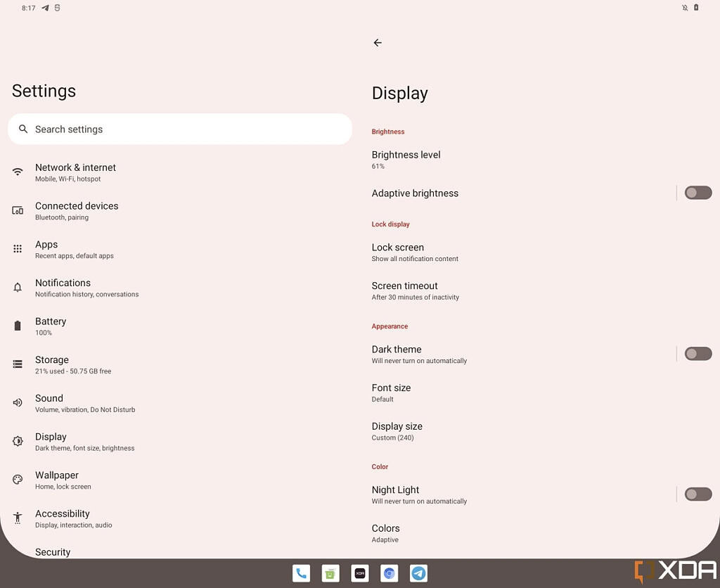Open the Chromium browser icon in taskbar
720x588 pixels.
[390, 573]
